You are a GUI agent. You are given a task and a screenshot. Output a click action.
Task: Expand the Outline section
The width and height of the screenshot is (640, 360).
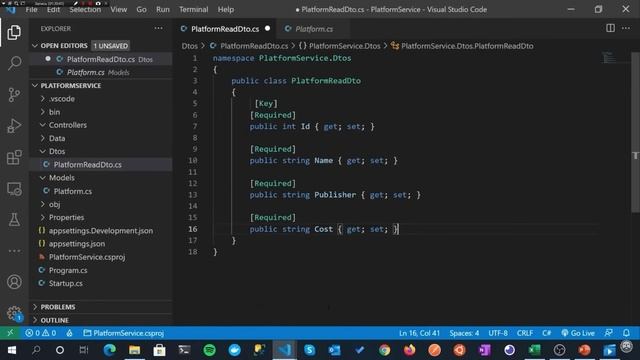click(x=54, y=320)
